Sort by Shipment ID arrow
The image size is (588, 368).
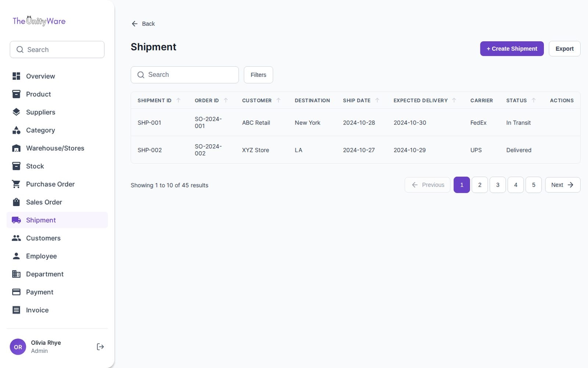point(179,100)
